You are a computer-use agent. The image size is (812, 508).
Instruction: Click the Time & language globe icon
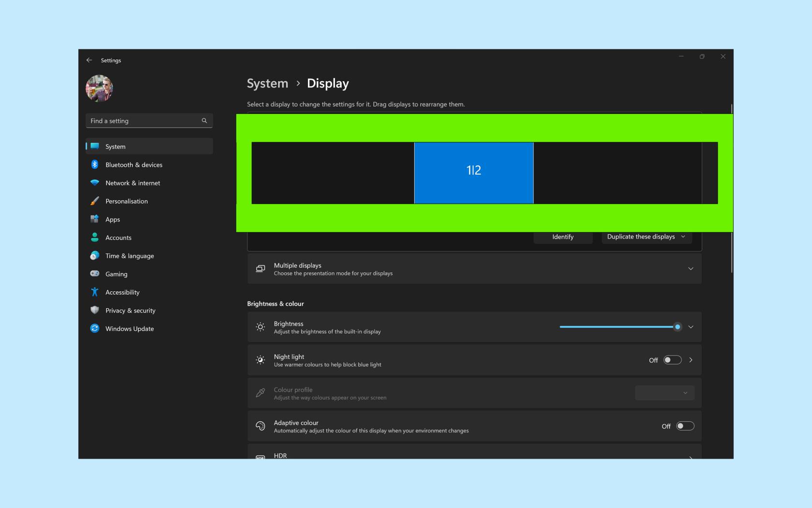95,255
